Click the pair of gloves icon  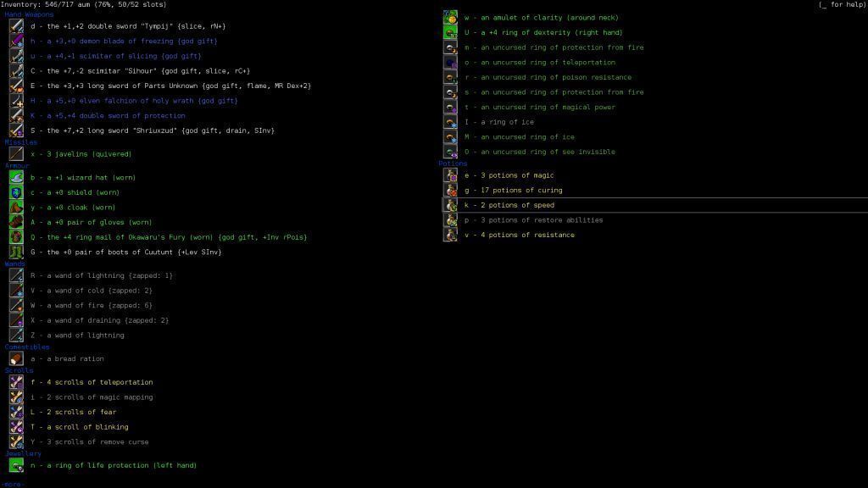pyautogui.click(x=16, y=223)
